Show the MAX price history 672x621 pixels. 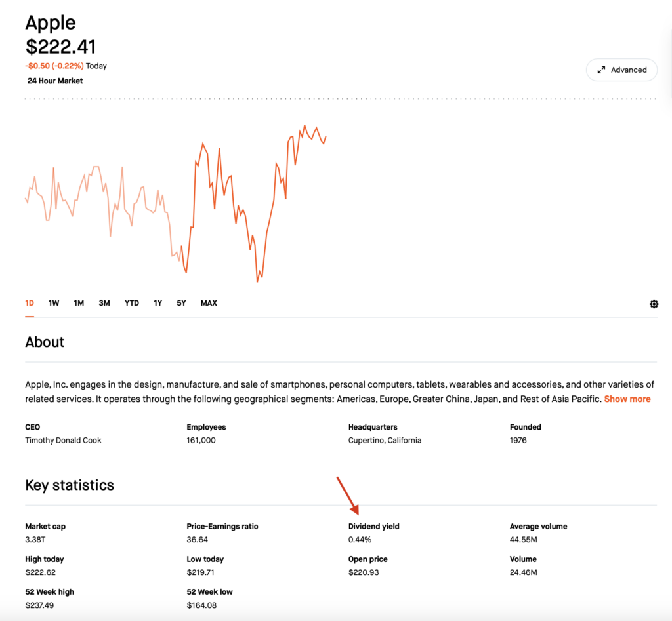(x=209, y=303)
